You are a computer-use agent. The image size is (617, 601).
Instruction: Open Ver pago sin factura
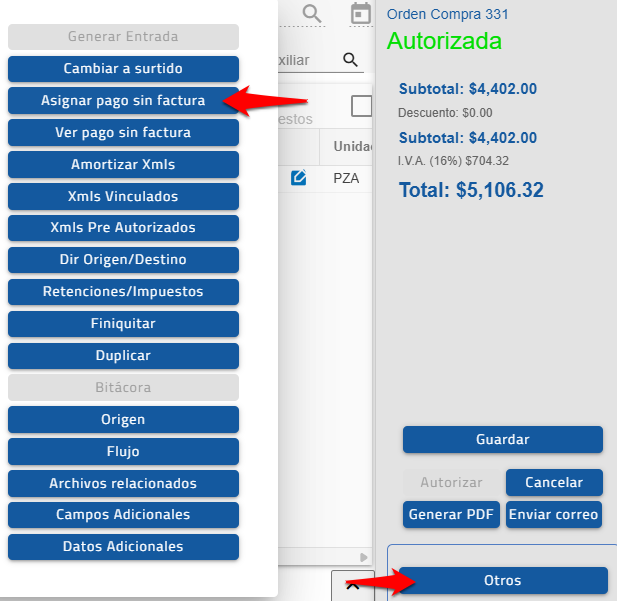click(x=123, y=133)
